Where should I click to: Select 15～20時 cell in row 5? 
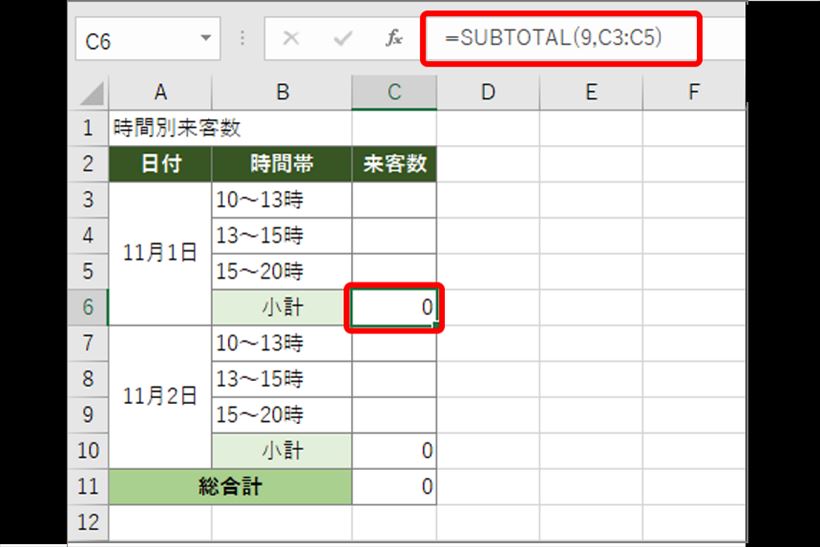pyautogui.click(x=282, y=272)
